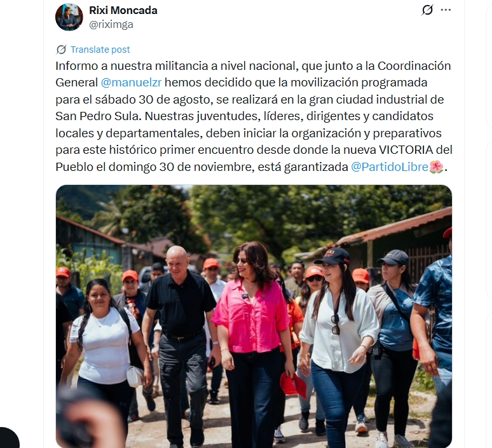Open the @PartidoLibre mention

pyautogui.click(x=390, y=166)
